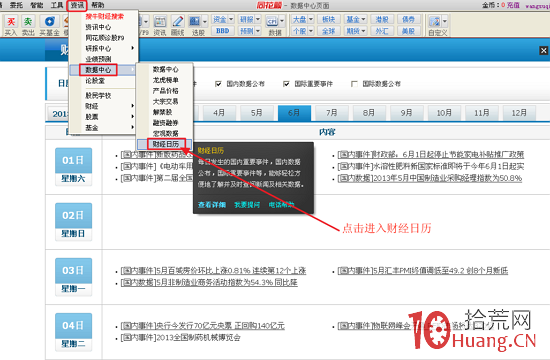Click the 外汇 toolbar button
Screen dimensions: 550x360
382,31
